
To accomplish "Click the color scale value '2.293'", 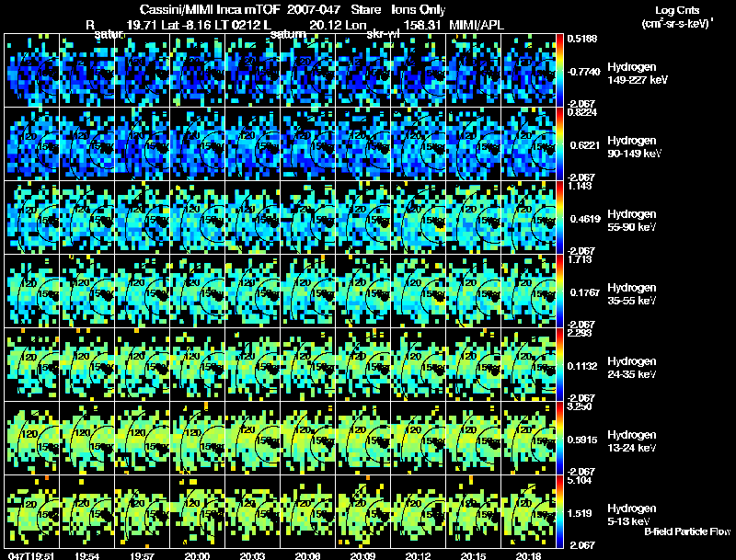I will [580, 333].
